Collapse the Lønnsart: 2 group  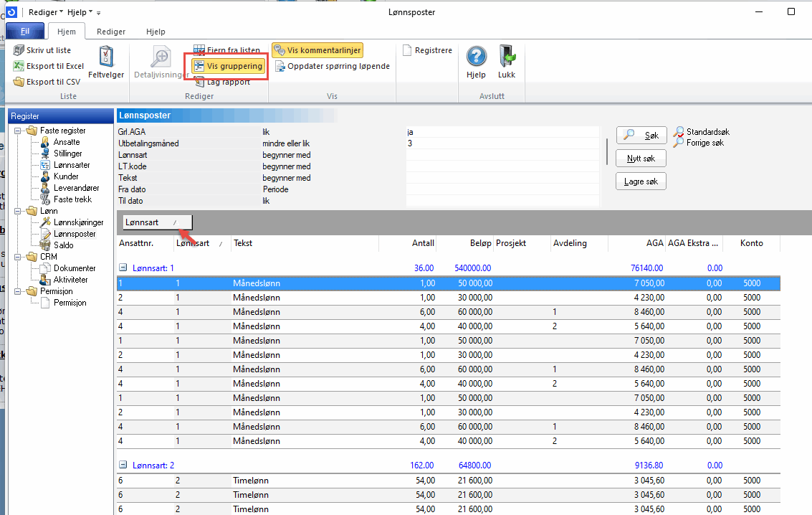point(123,465)
